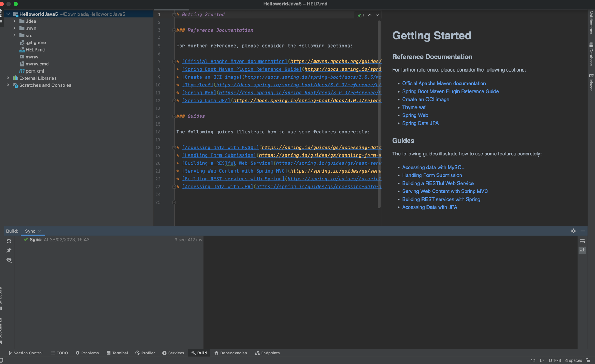The height and width of the screenshot is (364, 595).
Task: Select .gitignore file in project tree
Action: (32, 42)
